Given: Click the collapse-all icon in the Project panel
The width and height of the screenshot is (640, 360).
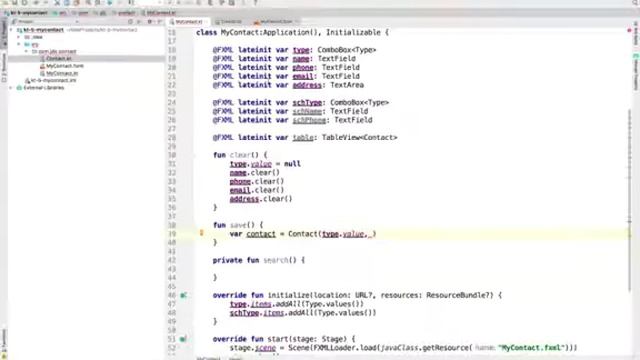Looking at the screenshot, I should 139,22.
